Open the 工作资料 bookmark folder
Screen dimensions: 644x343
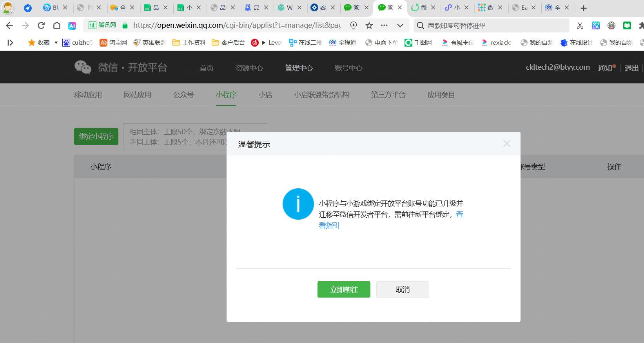(189, 43)
